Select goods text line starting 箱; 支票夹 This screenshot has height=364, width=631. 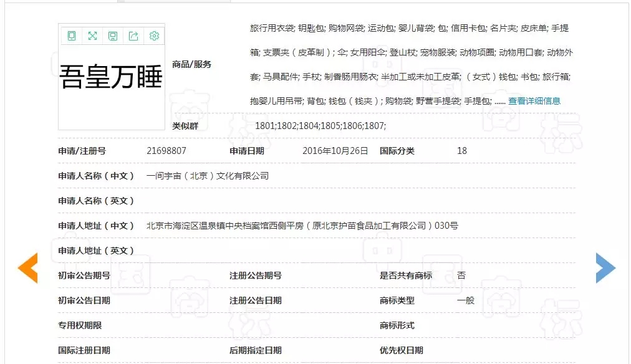point(412,52)
